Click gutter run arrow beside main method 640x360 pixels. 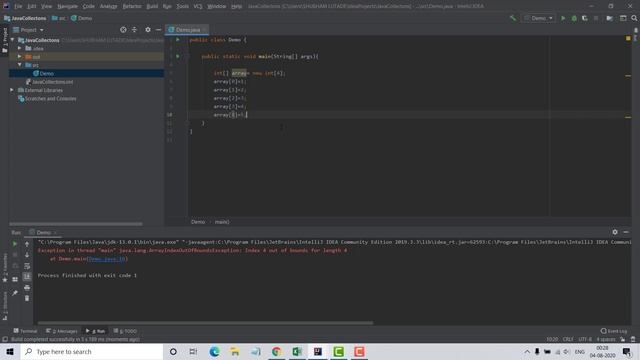coord(178,56)
